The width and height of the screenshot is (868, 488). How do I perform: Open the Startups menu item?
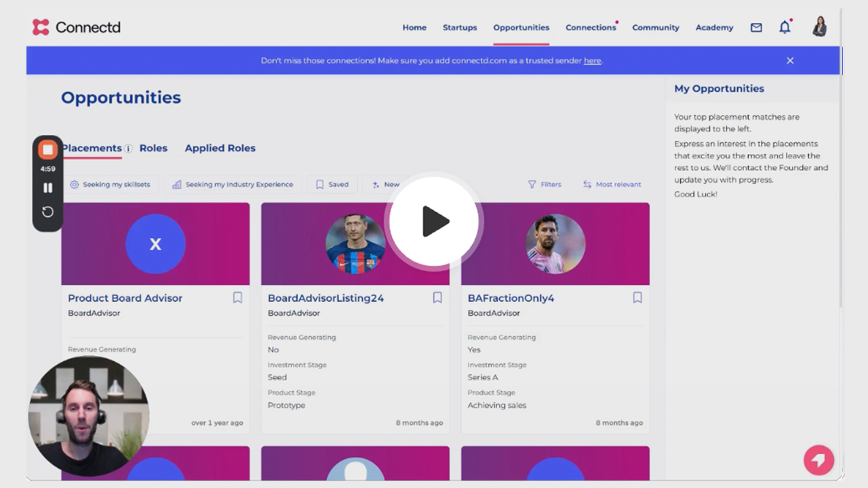(460, 28)
